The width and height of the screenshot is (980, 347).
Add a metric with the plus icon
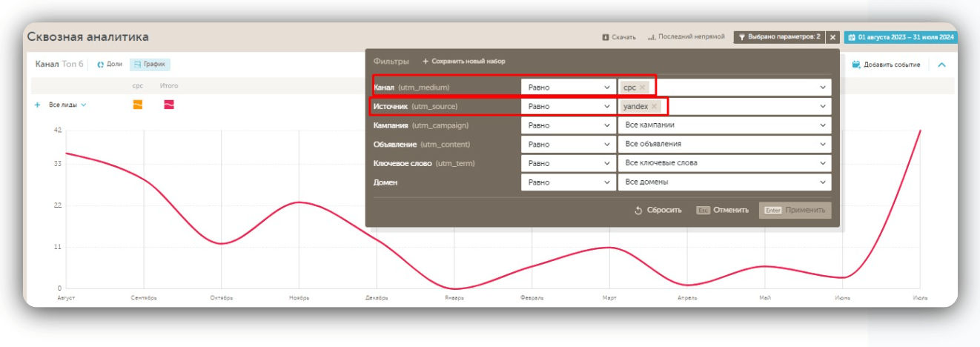[37, 105]
